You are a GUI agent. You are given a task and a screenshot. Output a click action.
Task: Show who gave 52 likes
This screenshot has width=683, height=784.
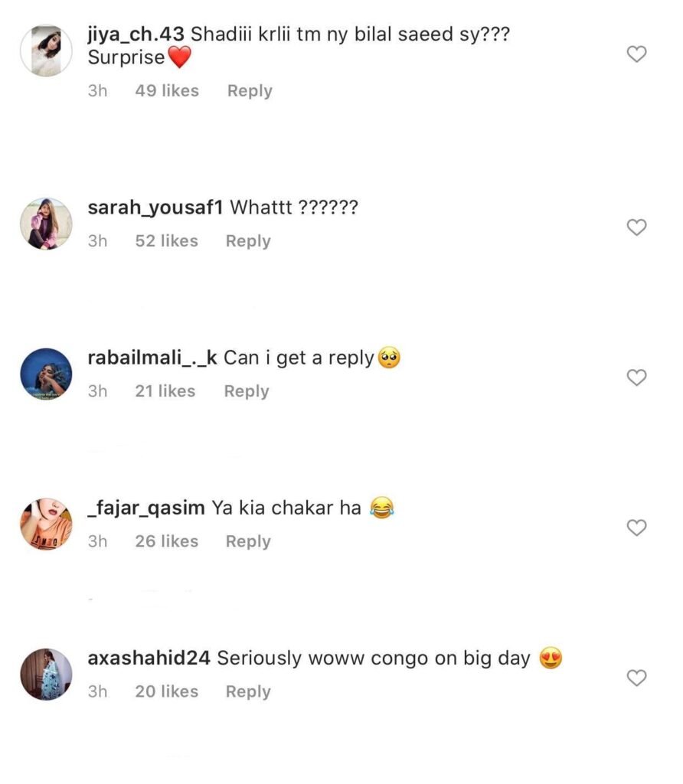click(x=166, y=241)
